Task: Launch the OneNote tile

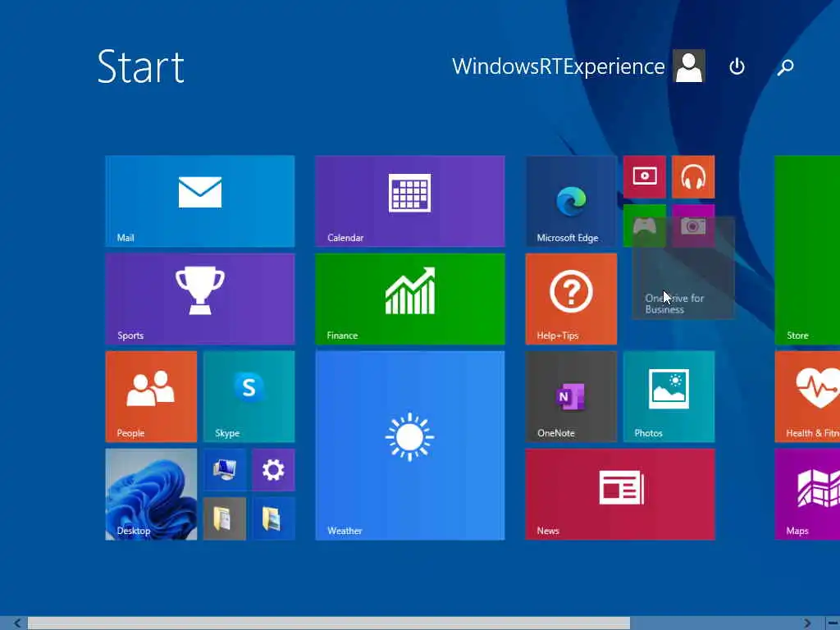Action: 571,396
